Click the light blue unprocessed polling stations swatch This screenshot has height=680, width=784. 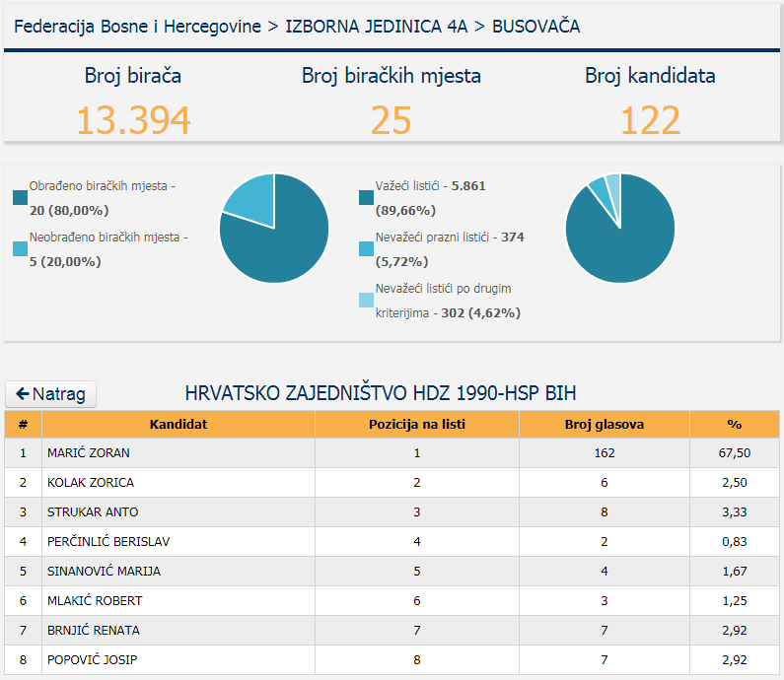21,249
